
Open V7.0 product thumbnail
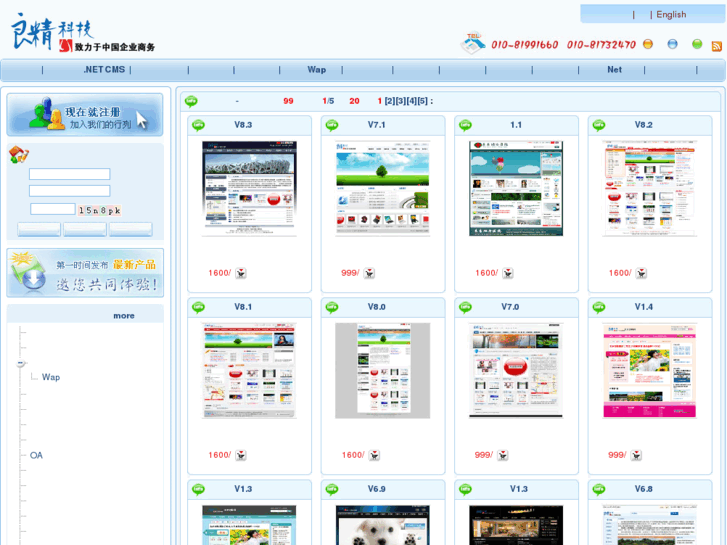click(516, 371)
